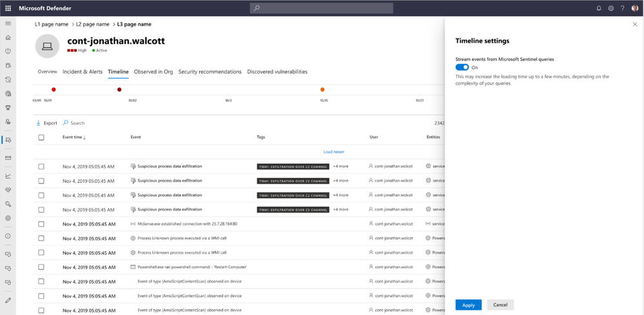Select the Timeline tab
This screenshot has height=315, width=644.
pyautogui.click(x=118, y=72)
